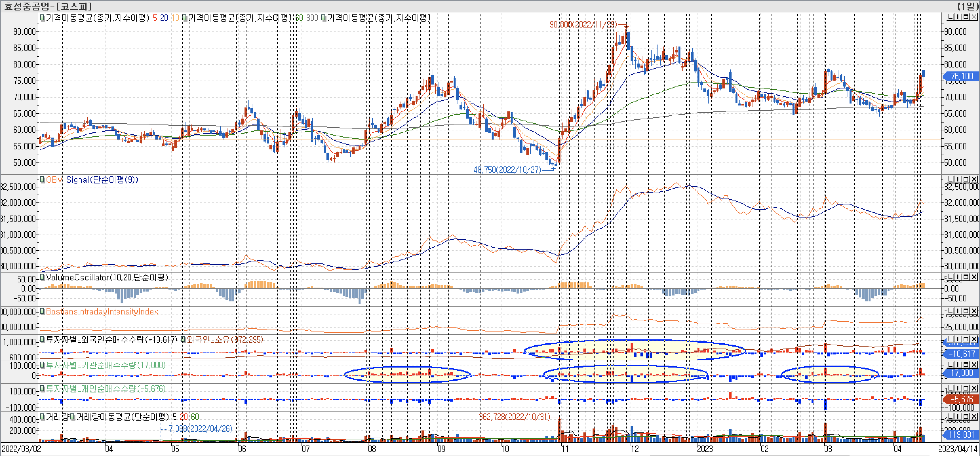Click the blue 20 moving-average color label
This screenshot has height=456, width=980.
click(164, 18)
